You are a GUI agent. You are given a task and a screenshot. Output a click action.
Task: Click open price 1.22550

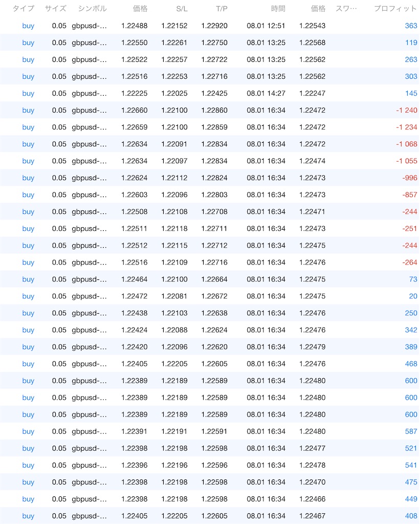(x=135, y=43)
